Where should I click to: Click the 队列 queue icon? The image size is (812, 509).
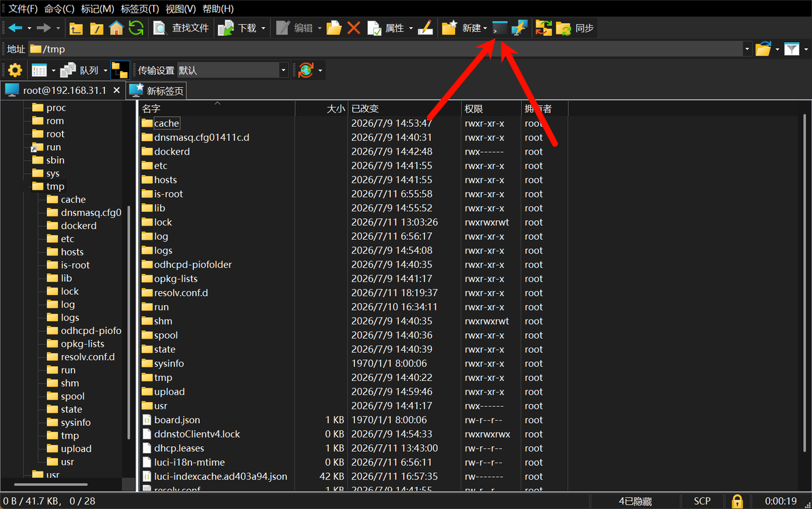coord(79,70)
